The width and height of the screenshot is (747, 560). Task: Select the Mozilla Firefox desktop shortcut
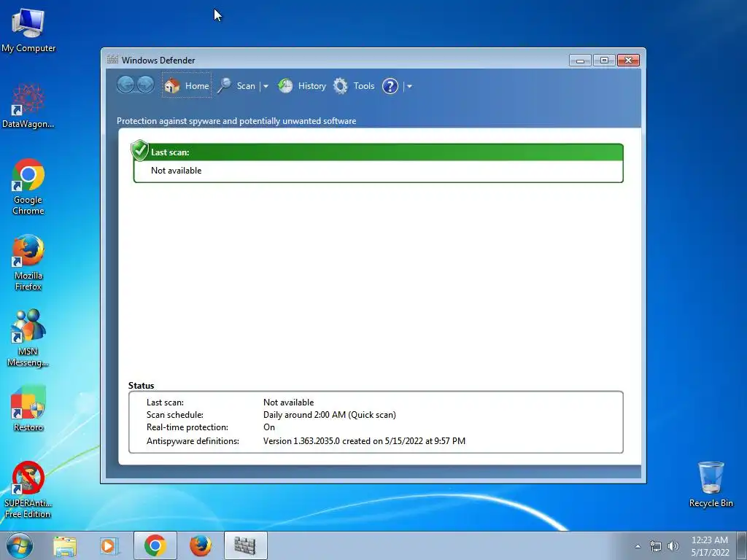point(28,262)
